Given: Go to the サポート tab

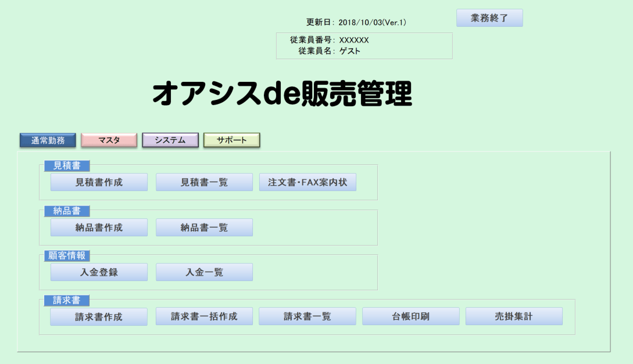Looking at the screenshot, I should click(232, 140).
